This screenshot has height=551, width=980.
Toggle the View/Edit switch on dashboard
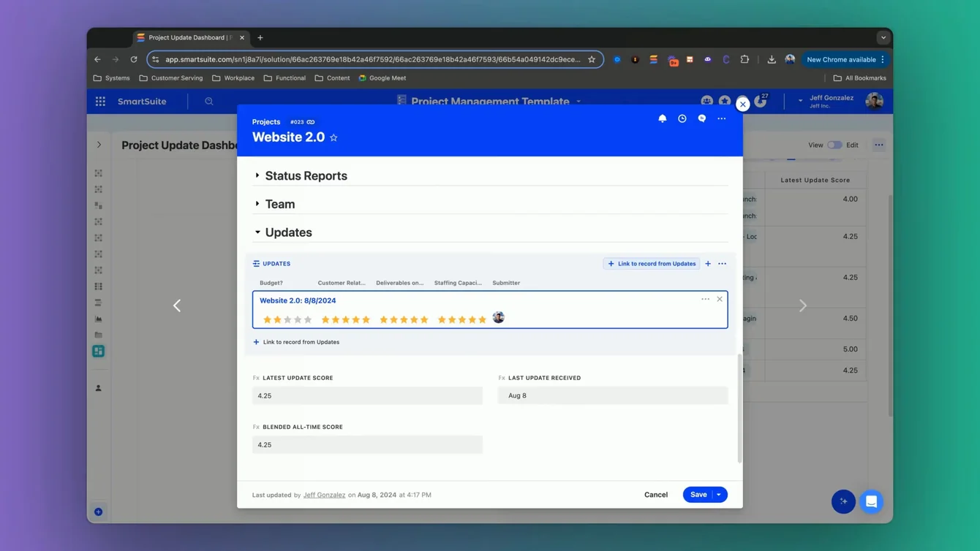pos(834,145)
